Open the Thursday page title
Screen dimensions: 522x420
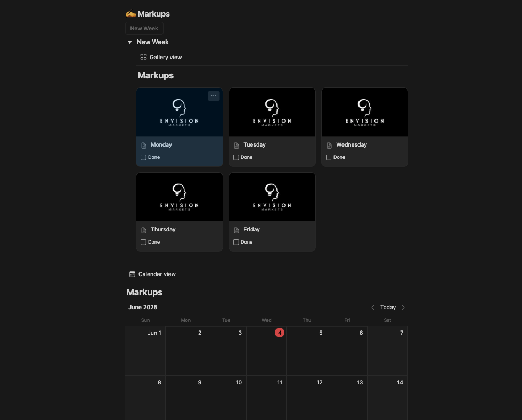[163, 229]
